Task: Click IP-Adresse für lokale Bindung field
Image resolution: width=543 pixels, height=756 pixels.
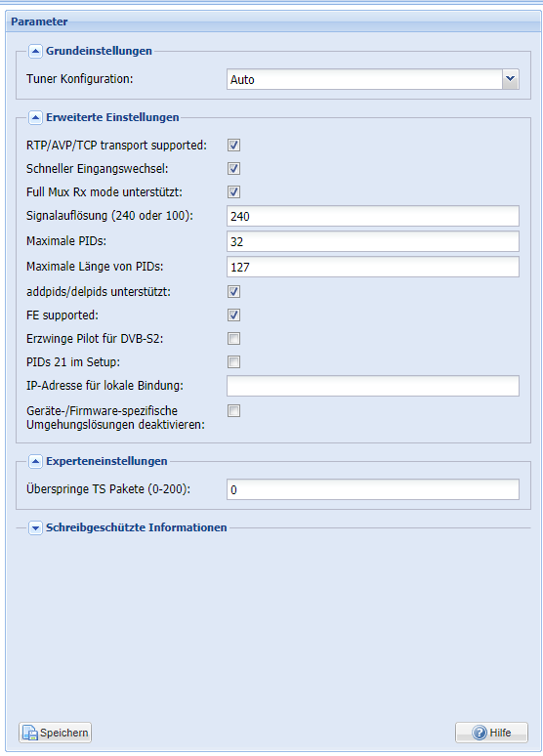Action: click(373, 386)
